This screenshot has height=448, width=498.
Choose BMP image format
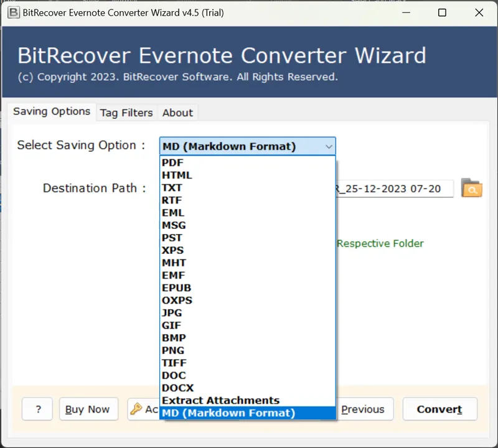247,338
